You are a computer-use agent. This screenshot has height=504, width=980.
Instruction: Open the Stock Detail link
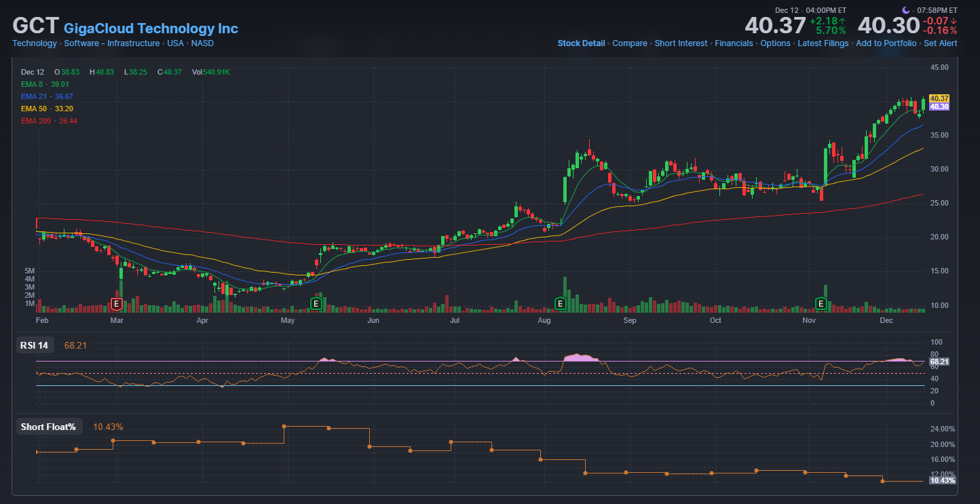tap(581, 43)
